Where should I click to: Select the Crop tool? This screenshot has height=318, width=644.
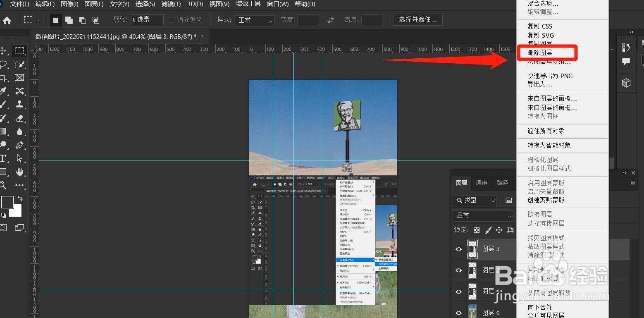(4, 78)
